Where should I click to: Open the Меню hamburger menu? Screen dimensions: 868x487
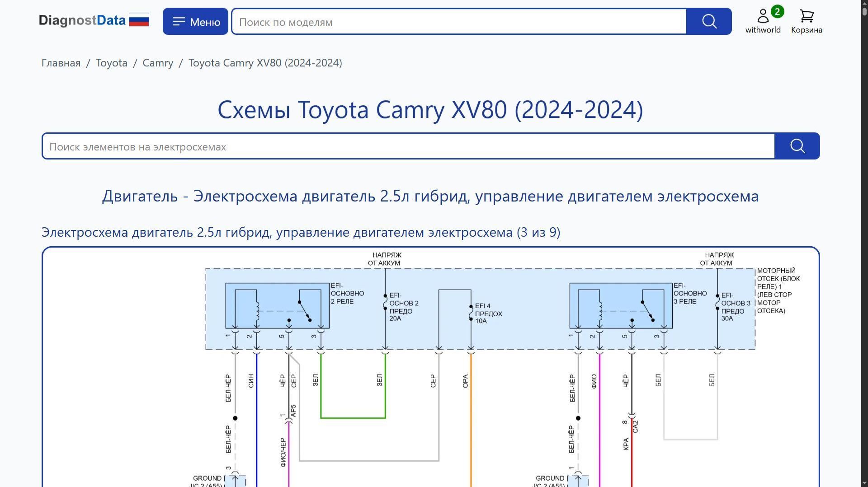[195, 21]
